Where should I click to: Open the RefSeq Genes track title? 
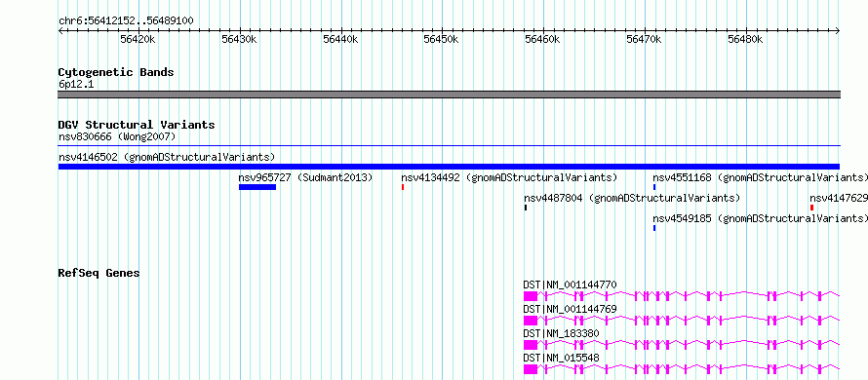(99, 273)
